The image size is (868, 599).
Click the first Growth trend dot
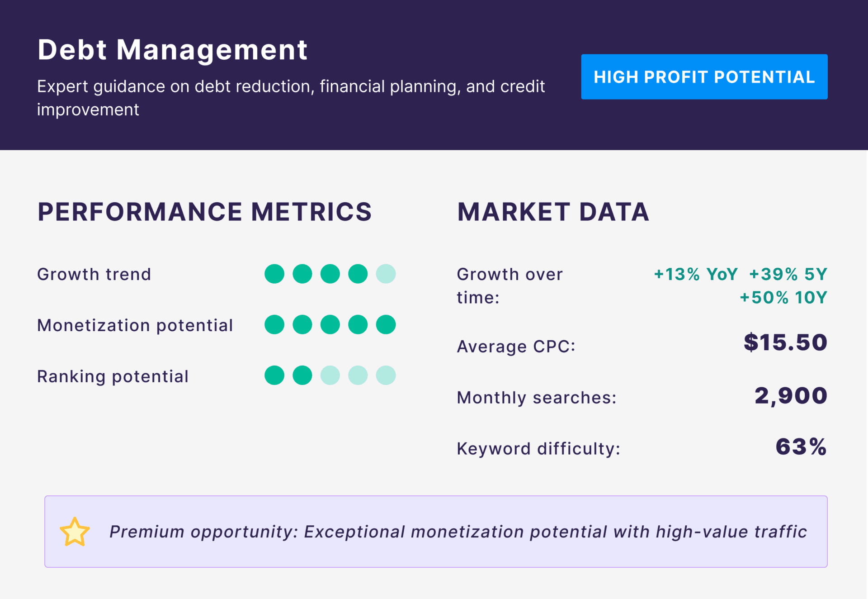tap(274, 274)
